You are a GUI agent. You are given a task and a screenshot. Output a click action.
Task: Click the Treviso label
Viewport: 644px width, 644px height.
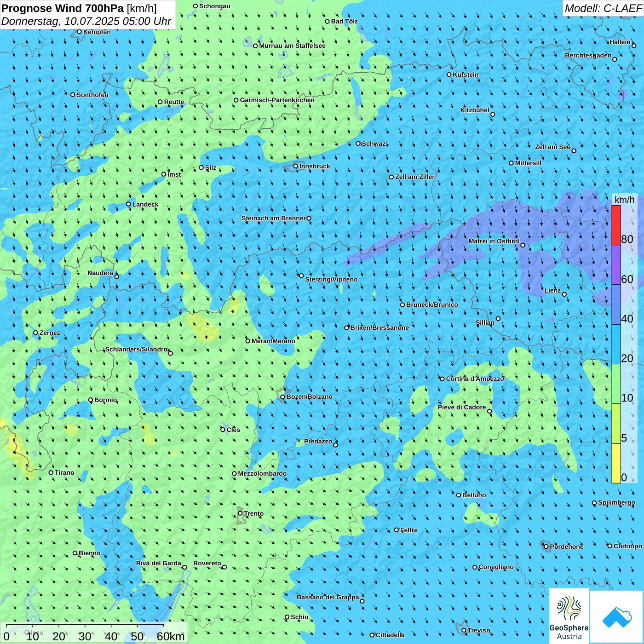click(x=479, y=630)
